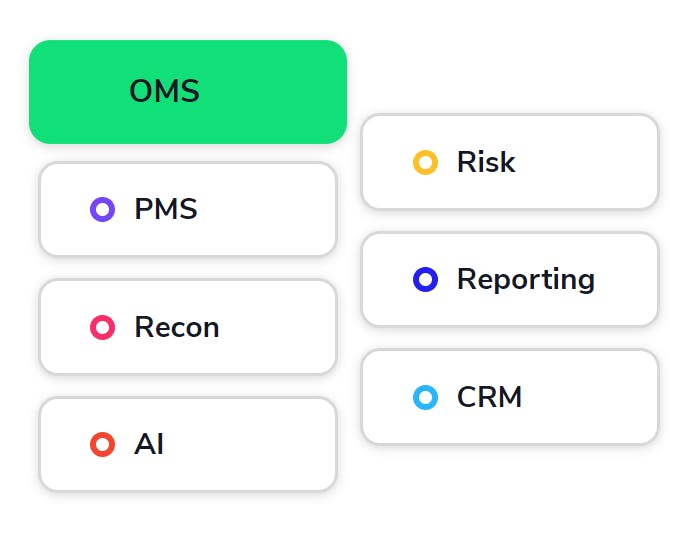Click the pink ring icon beside Recon

(x=102, y=327)
